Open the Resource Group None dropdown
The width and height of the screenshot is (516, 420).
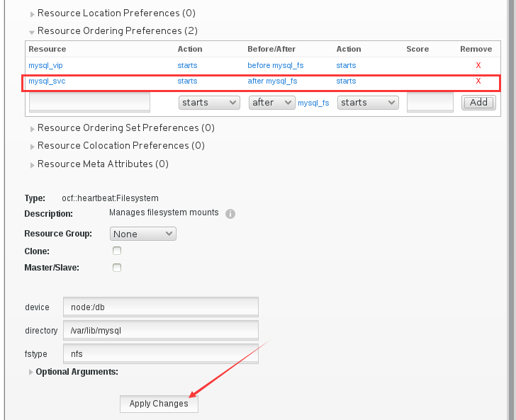[143, 234]
